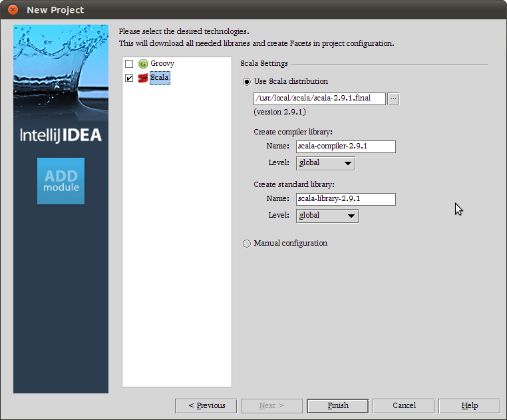Viewport: 507px width, 420px height.
Task: Go back with the Previous button
Action: [206, 406]
